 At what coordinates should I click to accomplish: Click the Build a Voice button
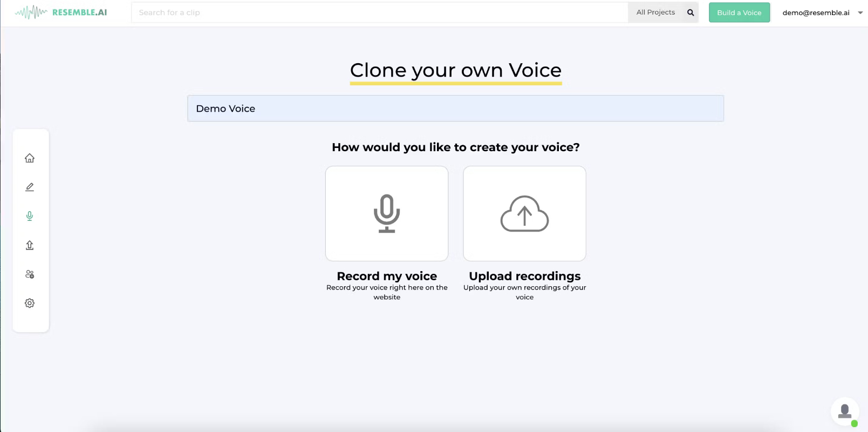pos(739,12)
